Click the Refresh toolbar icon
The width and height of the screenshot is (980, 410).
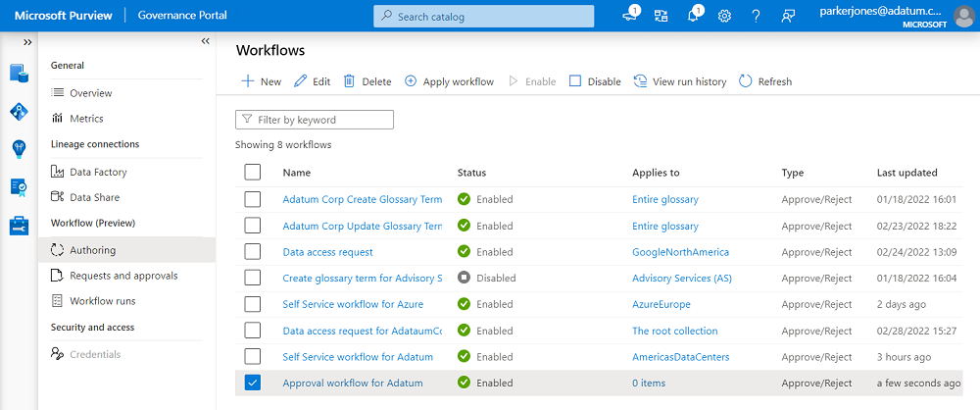click(x=746, y=81)
